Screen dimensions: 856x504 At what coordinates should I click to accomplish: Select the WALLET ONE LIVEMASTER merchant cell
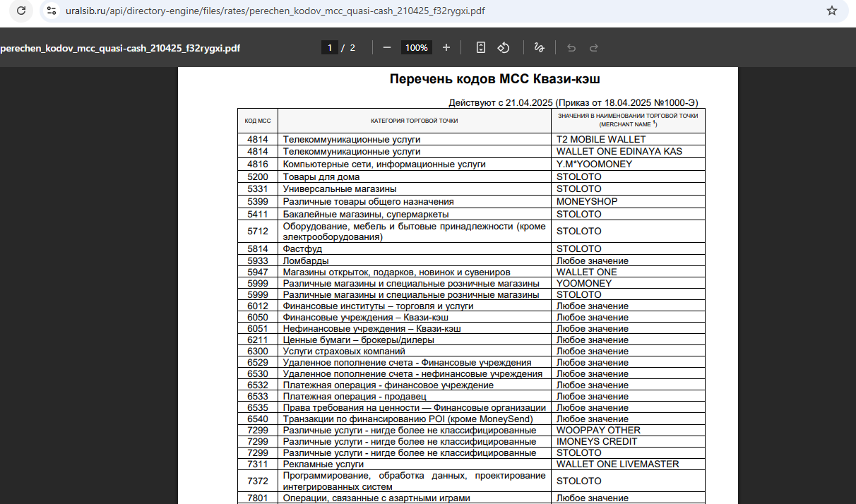click(x=617, y=464)
